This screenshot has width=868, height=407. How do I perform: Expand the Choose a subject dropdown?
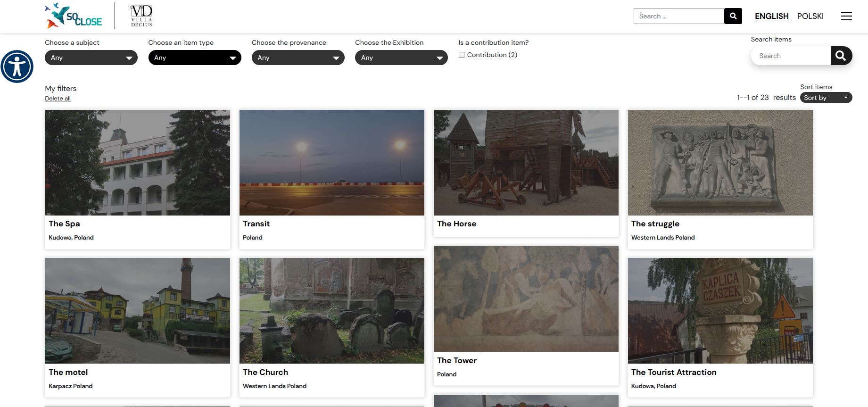[91, 58]
